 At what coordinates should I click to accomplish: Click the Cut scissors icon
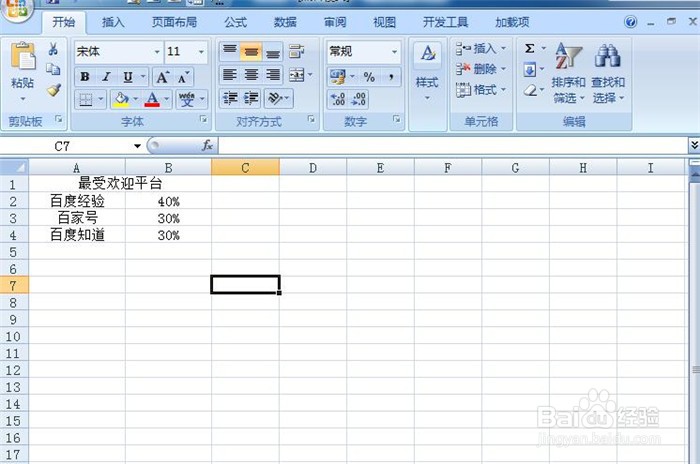point(53,49)
